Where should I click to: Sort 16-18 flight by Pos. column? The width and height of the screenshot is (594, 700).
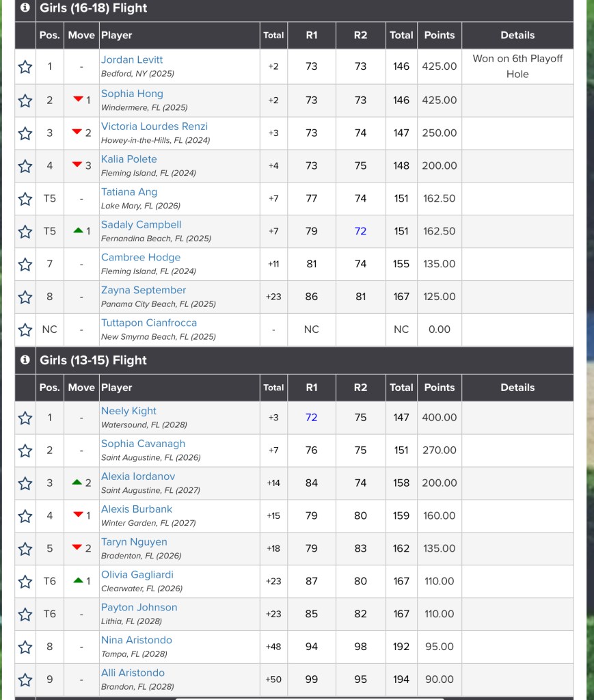(x=49, y=36)
